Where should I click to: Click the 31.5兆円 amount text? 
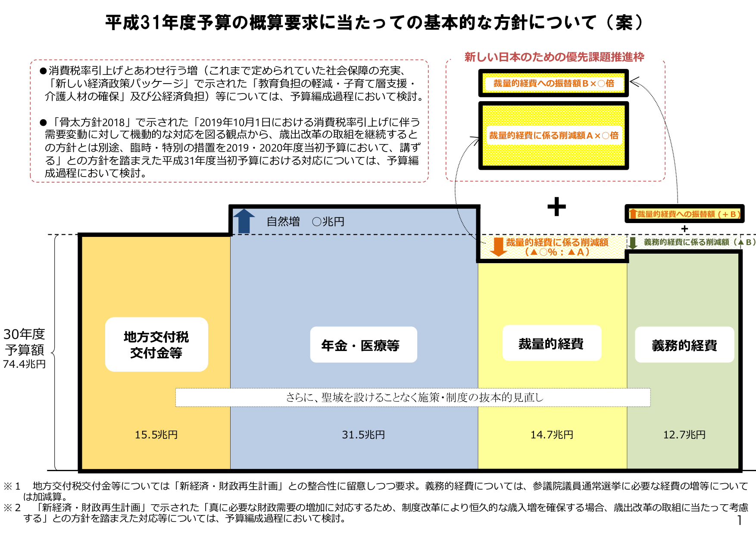pyautogui.click(x=363, y=435)
